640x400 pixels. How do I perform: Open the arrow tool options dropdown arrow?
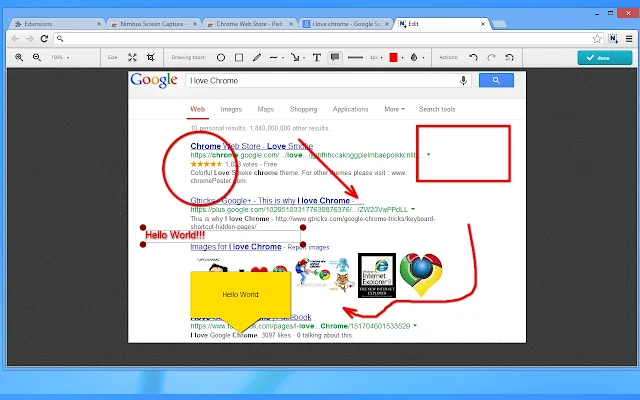pyautogui.click(x=304, y=58)
